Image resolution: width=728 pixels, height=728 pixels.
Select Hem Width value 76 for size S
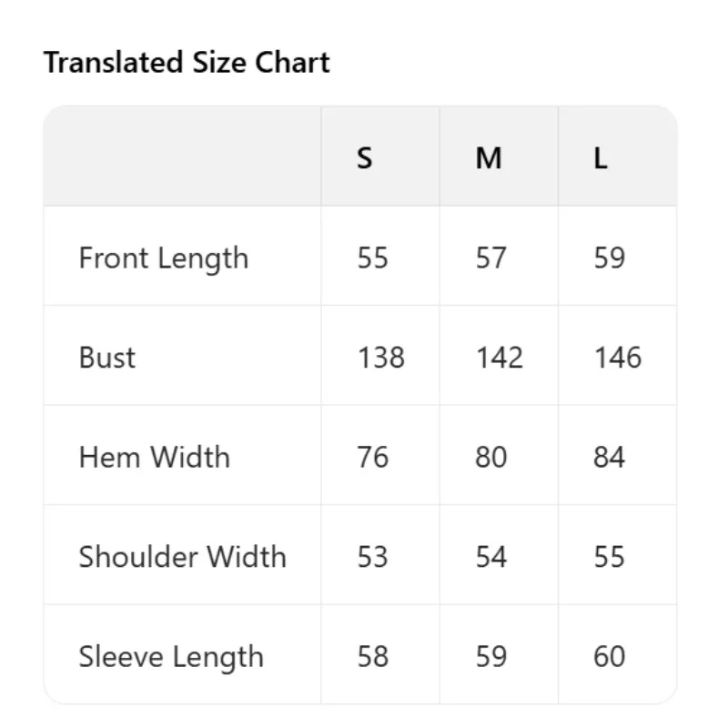pyautogui.click(x=373, y=457)
